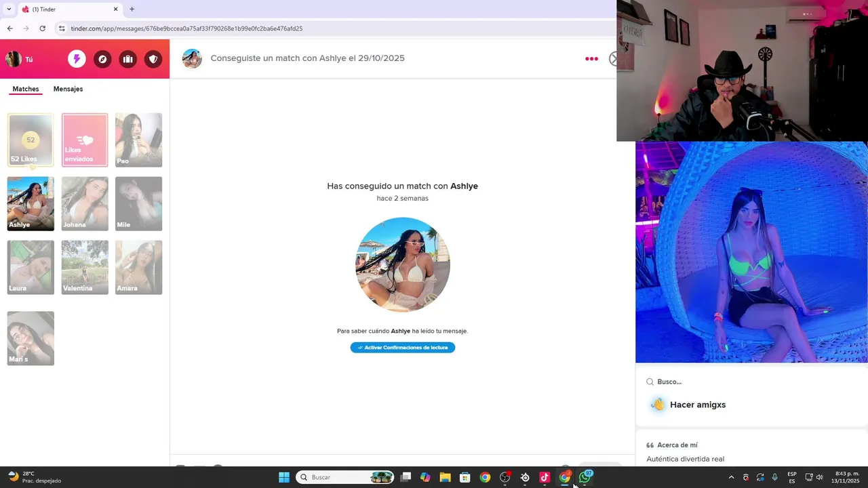868x488 pixels.
Task: Open the three-dot options menu for Ashlye
Action: click(591, 58)
